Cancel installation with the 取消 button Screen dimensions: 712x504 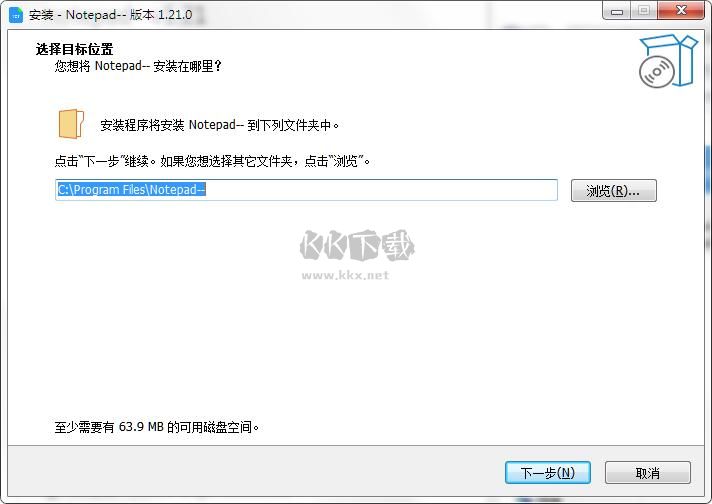coord(648,473)
